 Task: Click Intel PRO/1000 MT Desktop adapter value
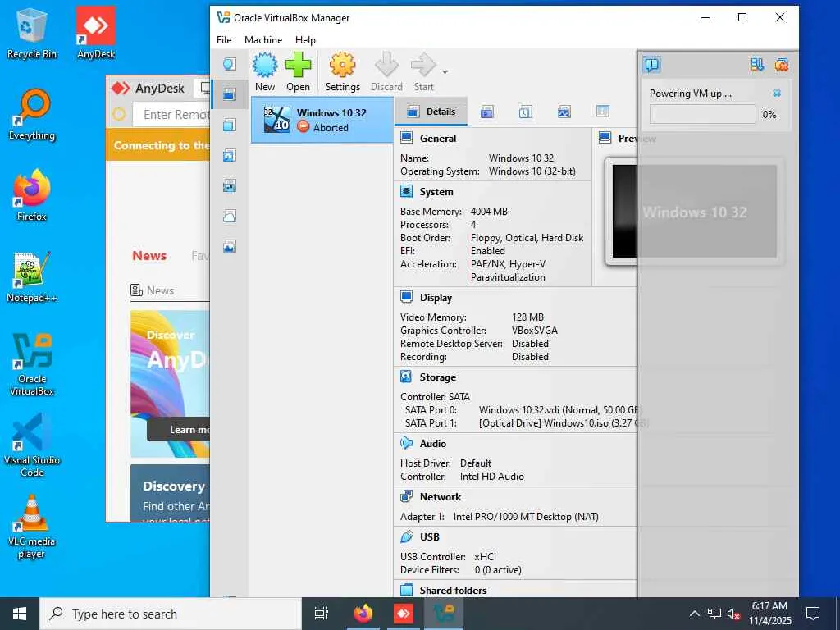click(x=526, y=517)
